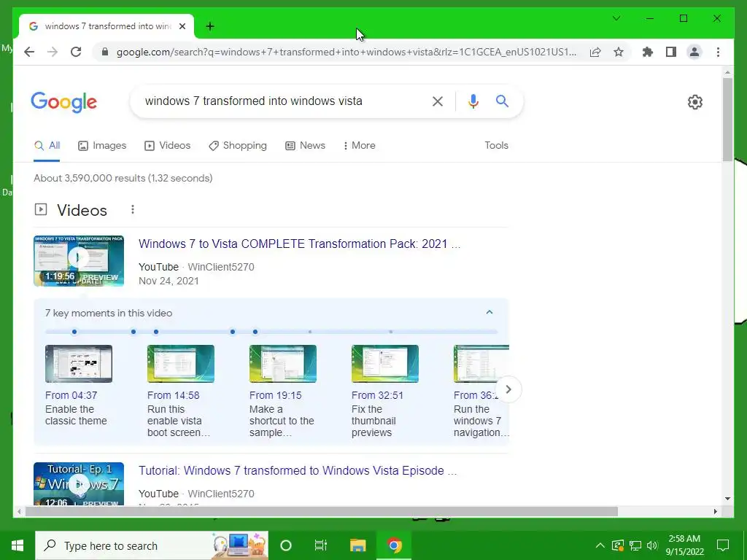The width and height of the screenshot is (747, 560).
Task: View site info via the lock icon
Action: 105,52
